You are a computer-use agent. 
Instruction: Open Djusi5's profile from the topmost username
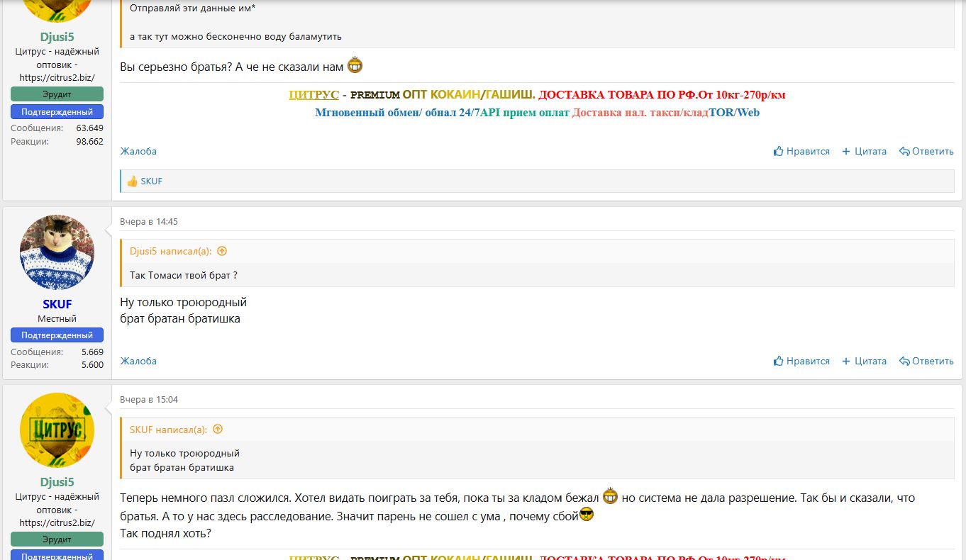pos(57,38)
